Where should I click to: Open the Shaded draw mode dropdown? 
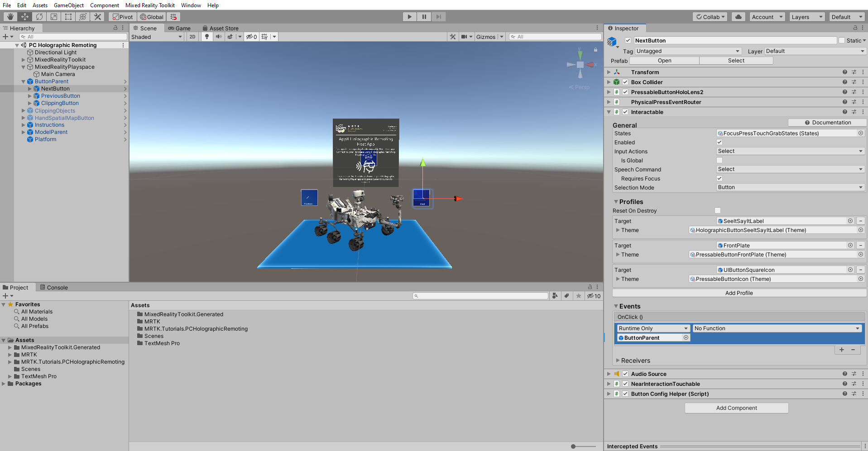coord(157,37)
